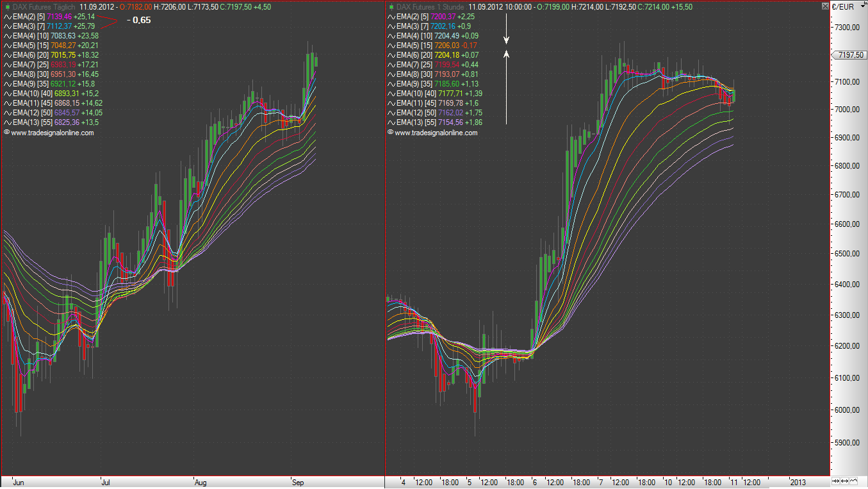
Task: Click the 2013 label on the time axis
Action: click(798, 482)
